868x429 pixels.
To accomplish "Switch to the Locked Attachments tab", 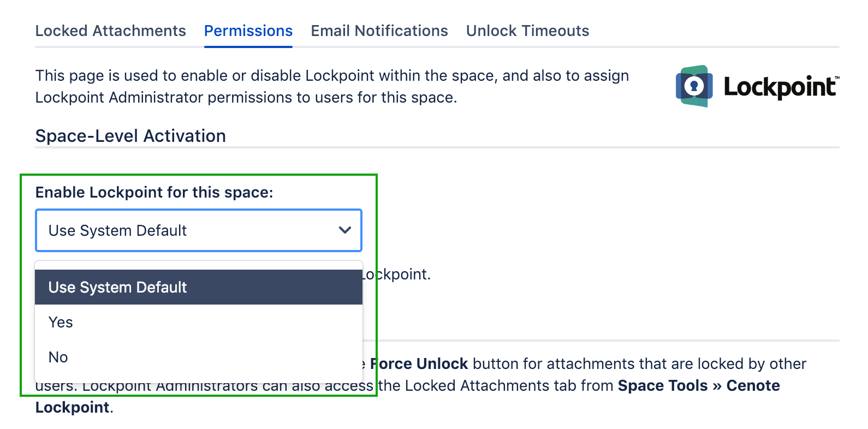I will [x=111, y=31].
